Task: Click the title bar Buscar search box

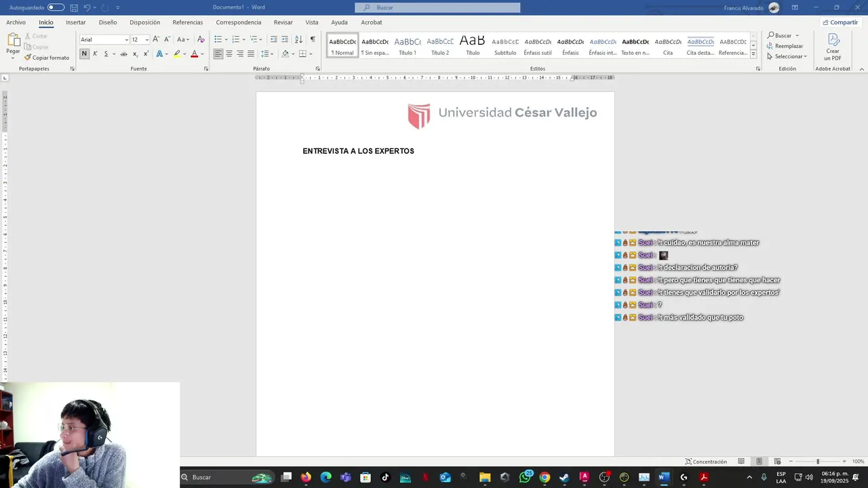Action: tap(437, 7)
